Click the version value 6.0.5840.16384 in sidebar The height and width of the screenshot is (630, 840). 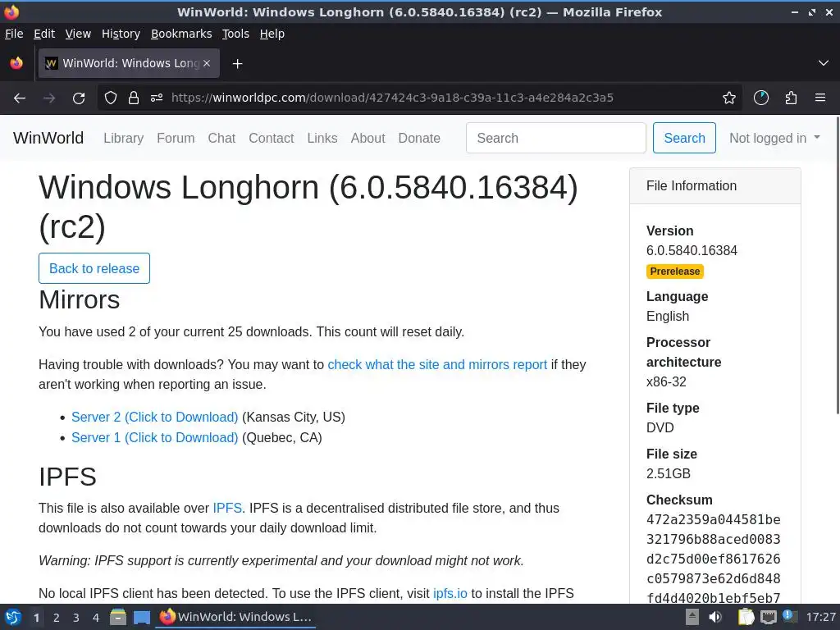(692, 251)
